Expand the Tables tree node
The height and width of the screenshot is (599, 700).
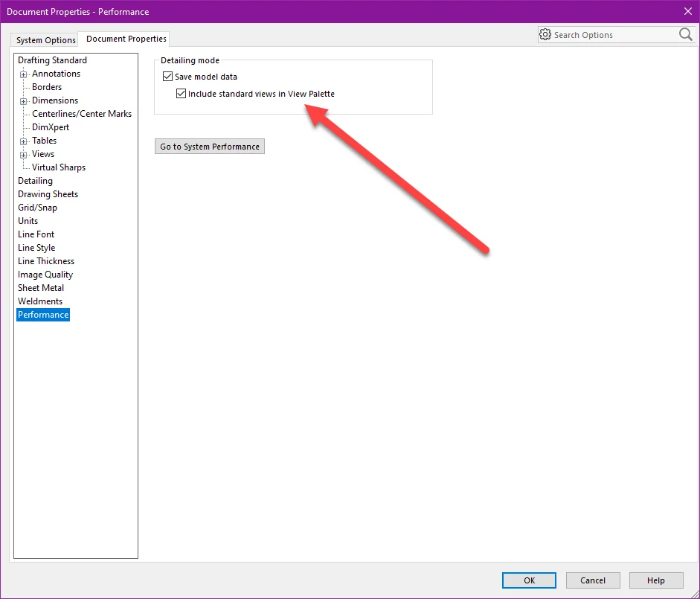tap(24, 141)
